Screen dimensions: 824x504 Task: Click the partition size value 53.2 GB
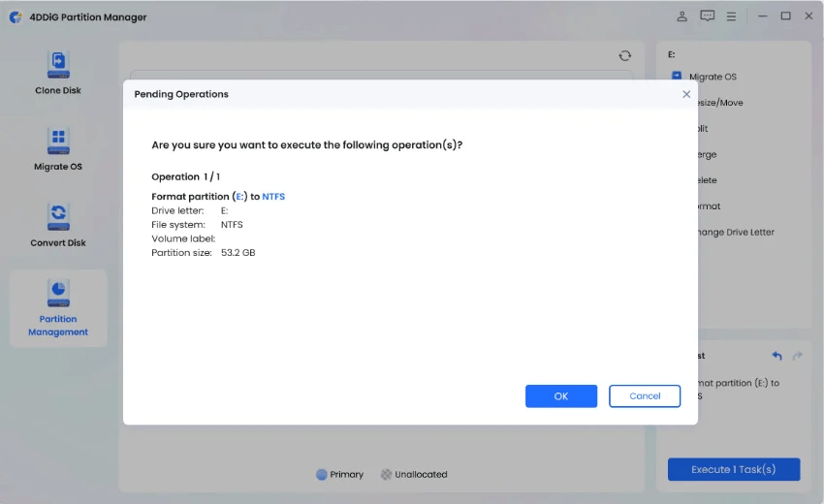(x=238, y=253)
